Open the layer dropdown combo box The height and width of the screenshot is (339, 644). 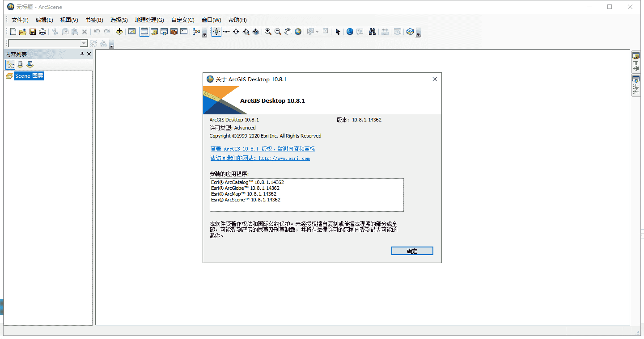(84, 43)
